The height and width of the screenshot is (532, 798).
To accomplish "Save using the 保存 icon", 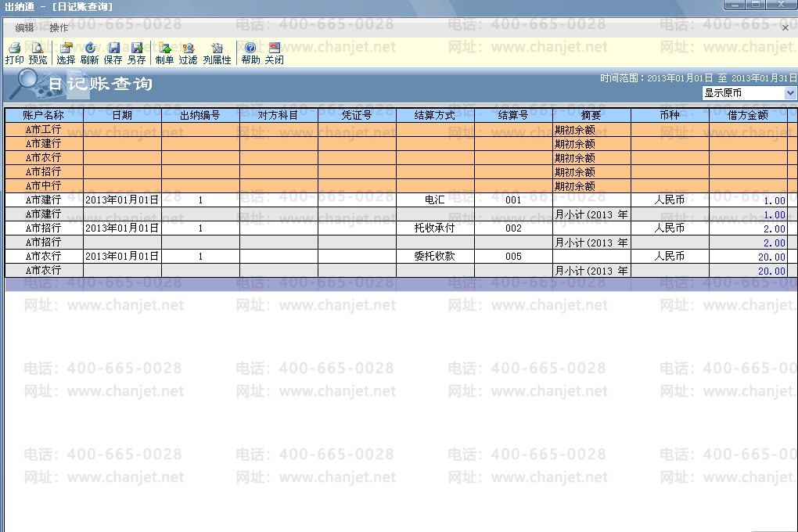I will coord(113,53).
